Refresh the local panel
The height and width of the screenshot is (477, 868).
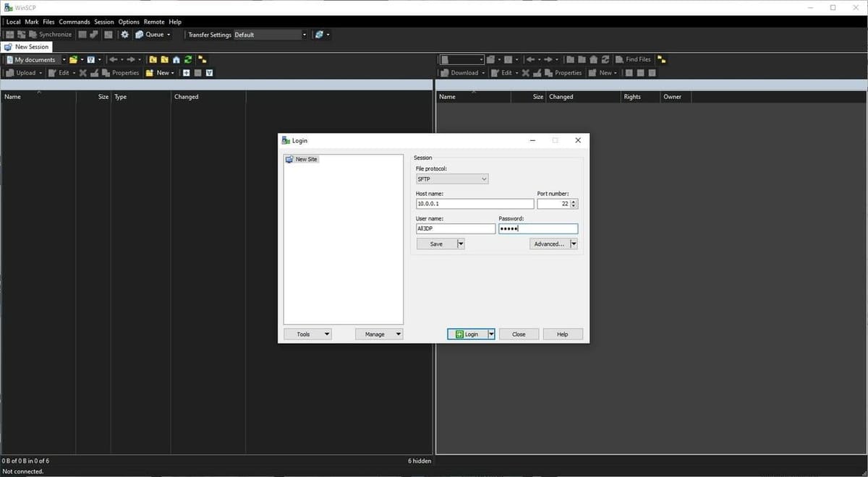click(188, 59)
